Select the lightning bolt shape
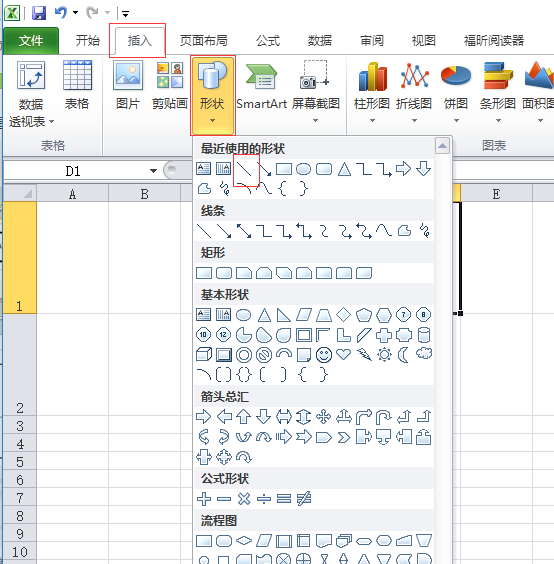554x564 pixels. (x=364, y=355)
